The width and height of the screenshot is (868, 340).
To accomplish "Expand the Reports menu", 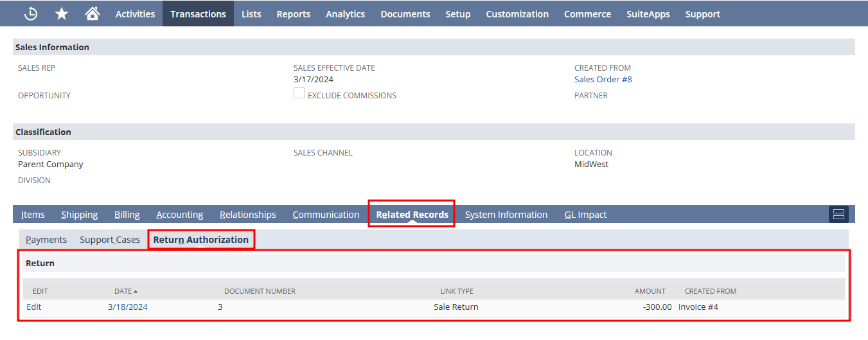I will click(x=293, y=13).
